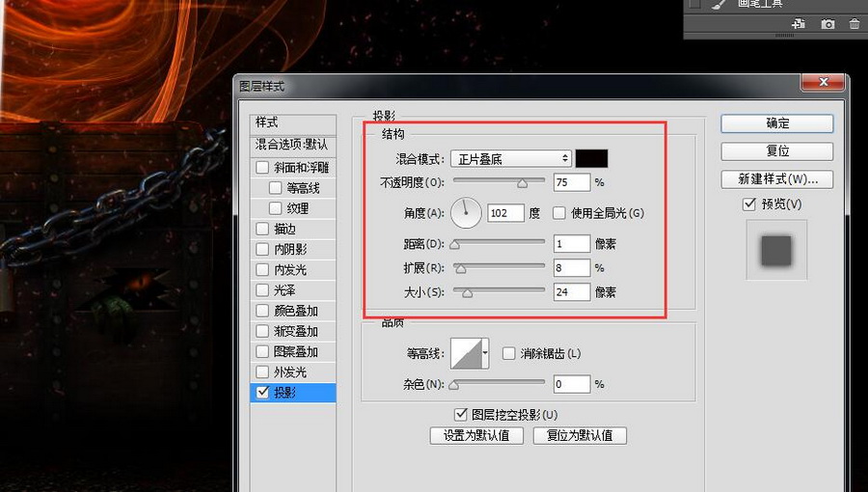Uncheck the 投影 checkbox
868x492 pixels.
262,393
